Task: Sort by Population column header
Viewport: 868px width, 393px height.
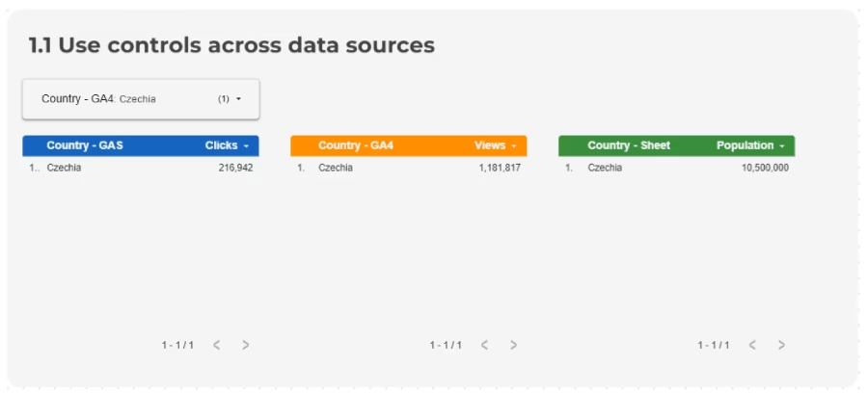Action: coord(748,145)
